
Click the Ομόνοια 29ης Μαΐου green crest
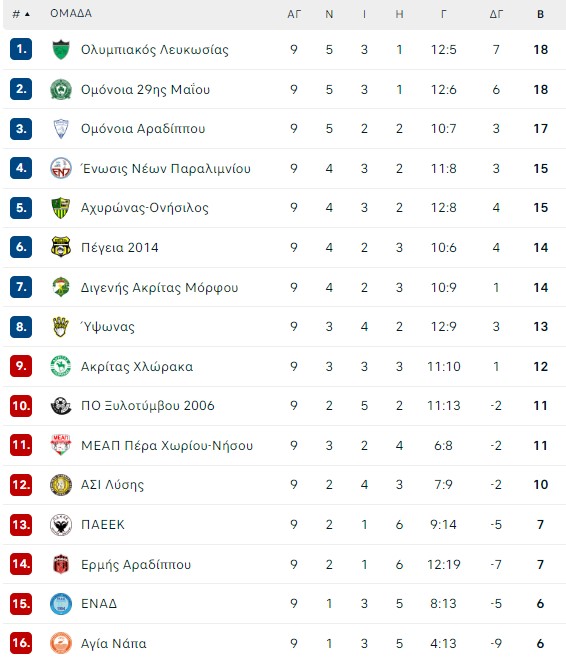(x=61, y=89)
